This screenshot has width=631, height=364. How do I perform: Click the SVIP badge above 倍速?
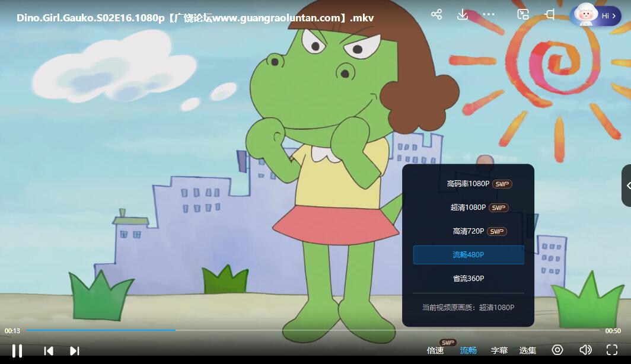(448, 343)
